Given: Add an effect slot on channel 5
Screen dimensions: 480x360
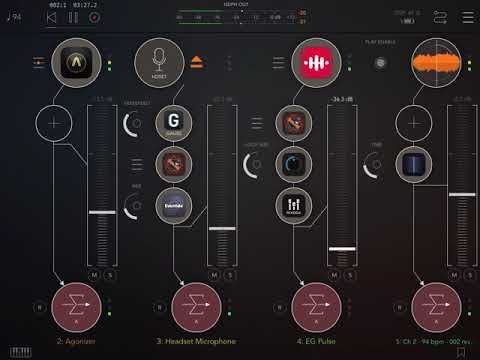Looking at the screenshot, I should [x=414, y=123].
